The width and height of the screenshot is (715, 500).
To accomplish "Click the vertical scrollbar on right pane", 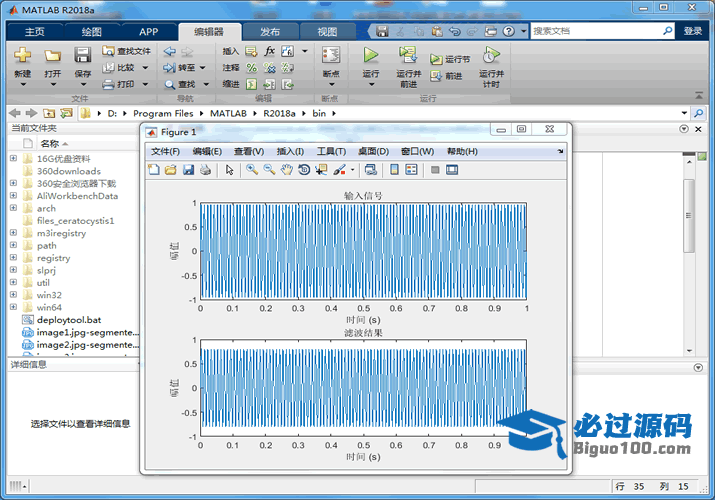I will 688,215.
